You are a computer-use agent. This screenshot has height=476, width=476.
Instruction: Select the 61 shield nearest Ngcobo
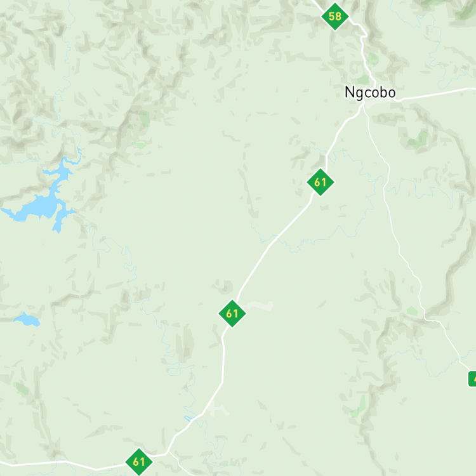(321, 182)
